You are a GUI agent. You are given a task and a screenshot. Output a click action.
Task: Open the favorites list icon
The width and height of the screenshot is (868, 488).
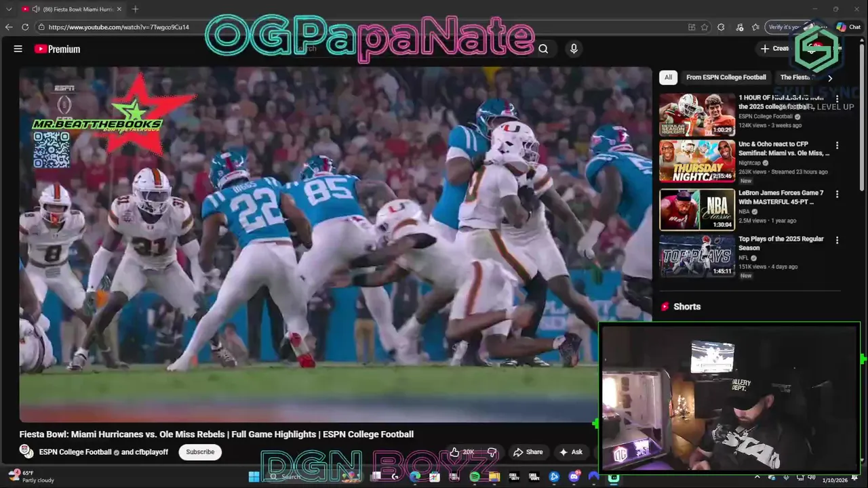(755, 27)
